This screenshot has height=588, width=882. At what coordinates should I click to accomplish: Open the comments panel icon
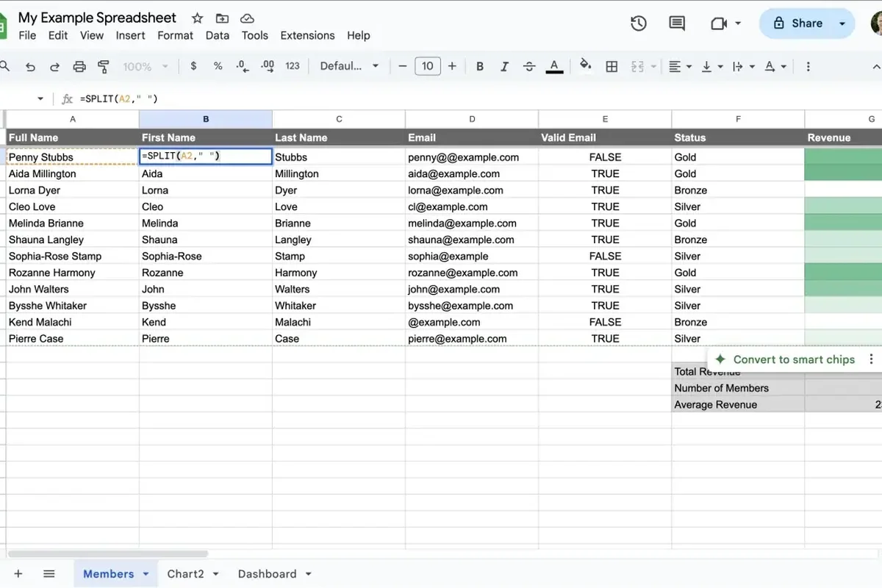[677, 24]
